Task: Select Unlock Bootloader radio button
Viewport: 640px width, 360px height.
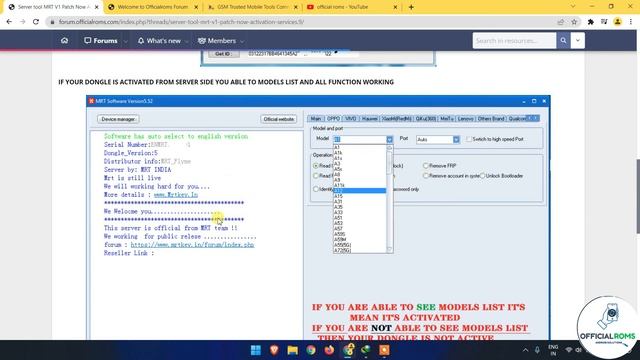Action: tap(482, 176)
